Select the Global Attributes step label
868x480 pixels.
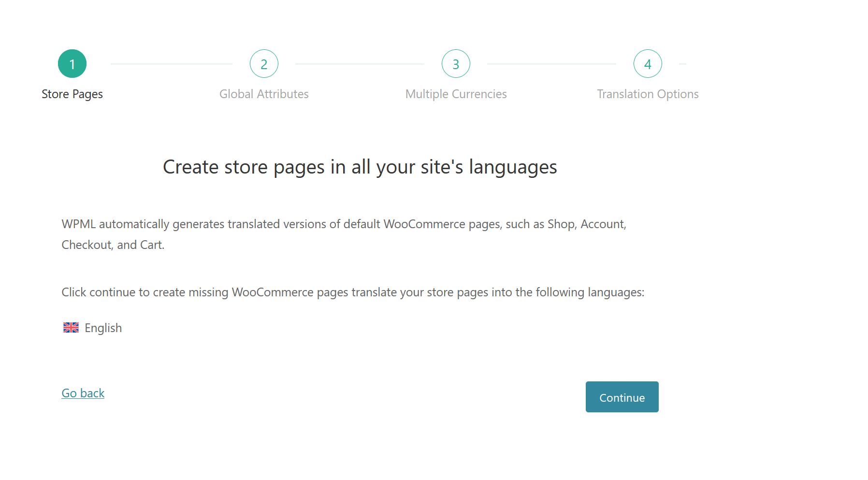pyautogui.click(x=264, y=94)
